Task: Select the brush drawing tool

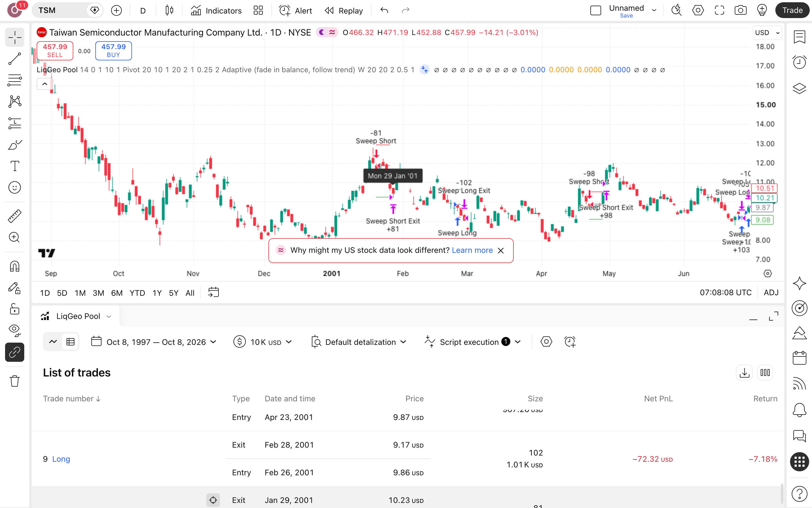Action: [15, 145]
